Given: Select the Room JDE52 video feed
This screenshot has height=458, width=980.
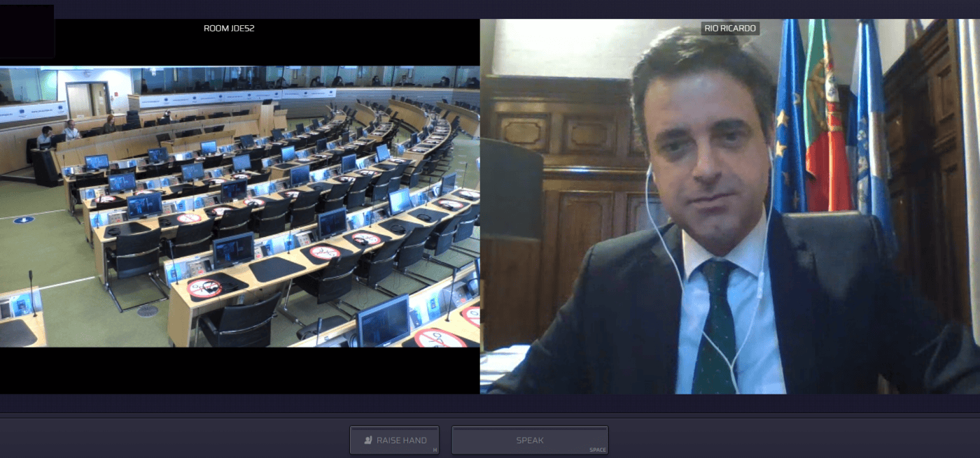Looking at the screenshot, I should 239,206.
